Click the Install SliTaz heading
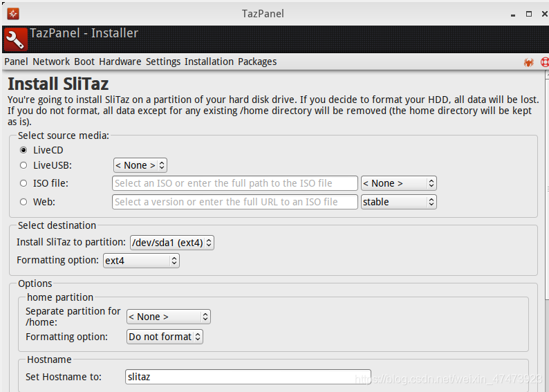This screenshot has height=392, width=549. 58,84
